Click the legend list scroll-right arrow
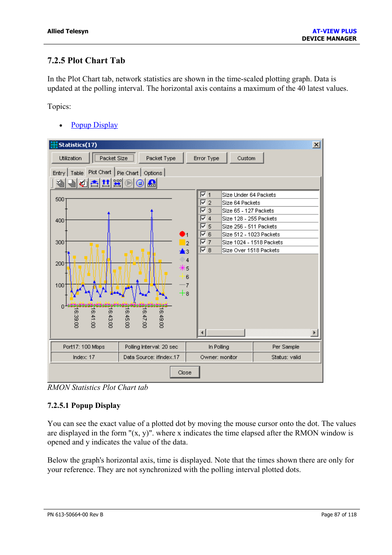Viewport: 392px width, 555px height. (314, 333)
